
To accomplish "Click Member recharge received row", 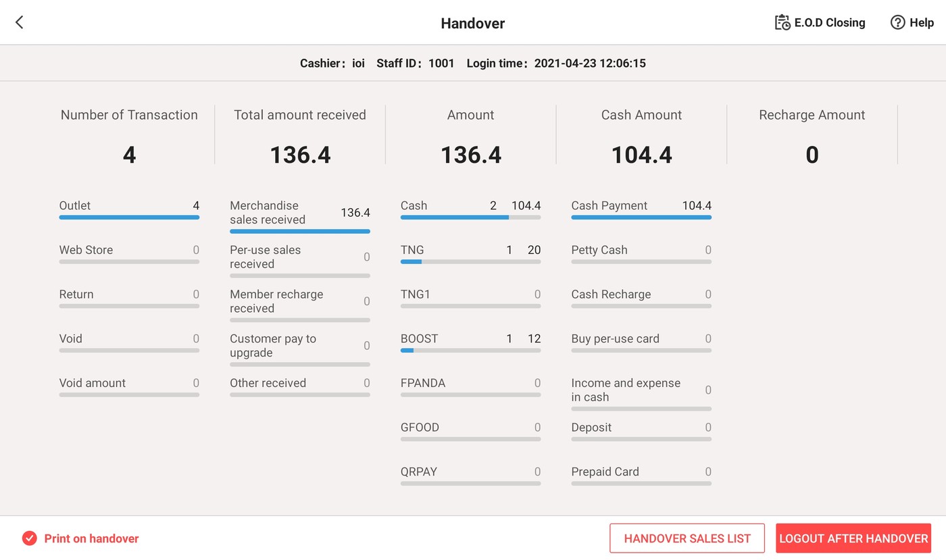I will pos(300,305).
